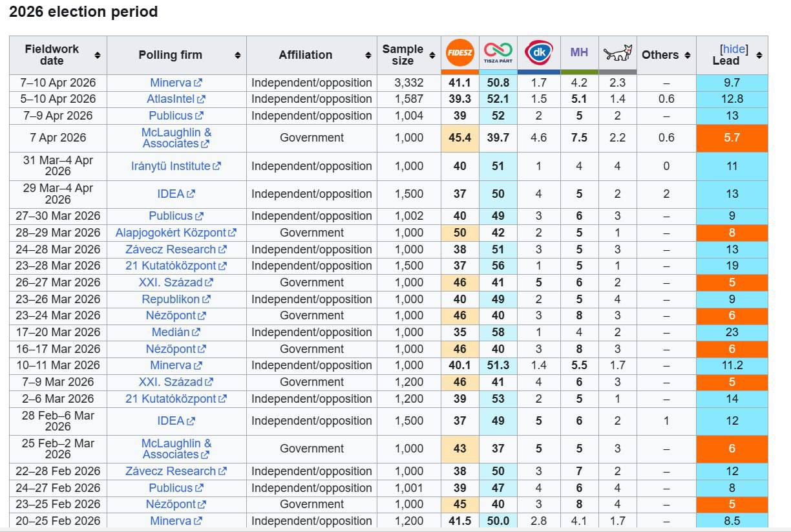The height and width of the screenshot is (532, 791).
Task: Click the orange 5.7 Lead cell
Action: [x=732, y=138]
